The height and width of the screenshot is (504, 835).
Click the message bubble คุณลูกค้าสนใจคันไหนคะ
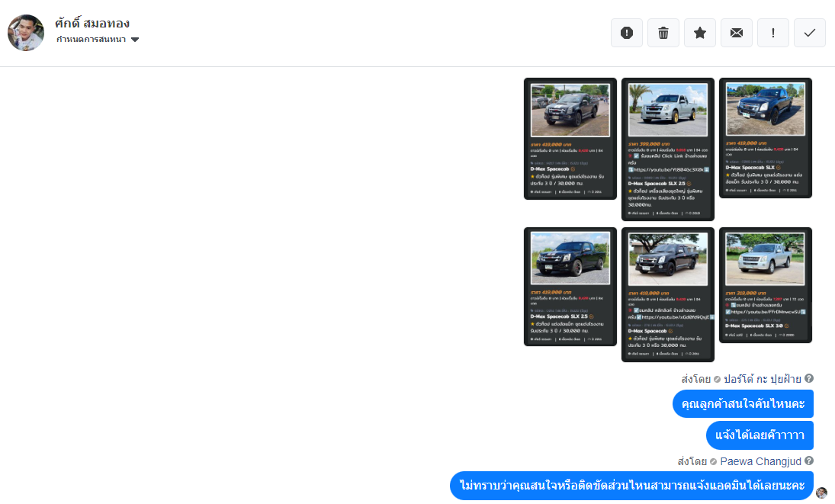pyautogui.click(x=743, y=404)
